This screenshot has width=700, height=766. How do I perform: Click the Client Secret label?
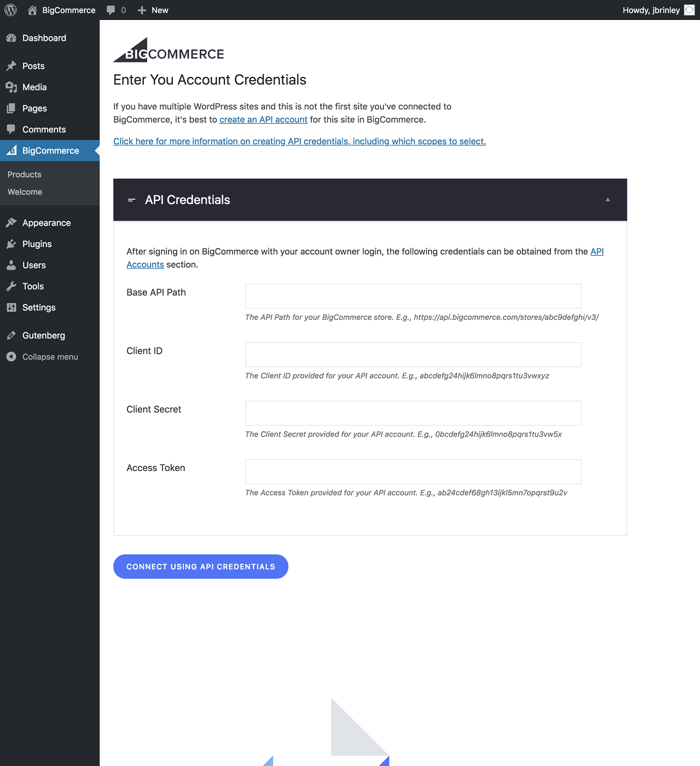point(153,409)
